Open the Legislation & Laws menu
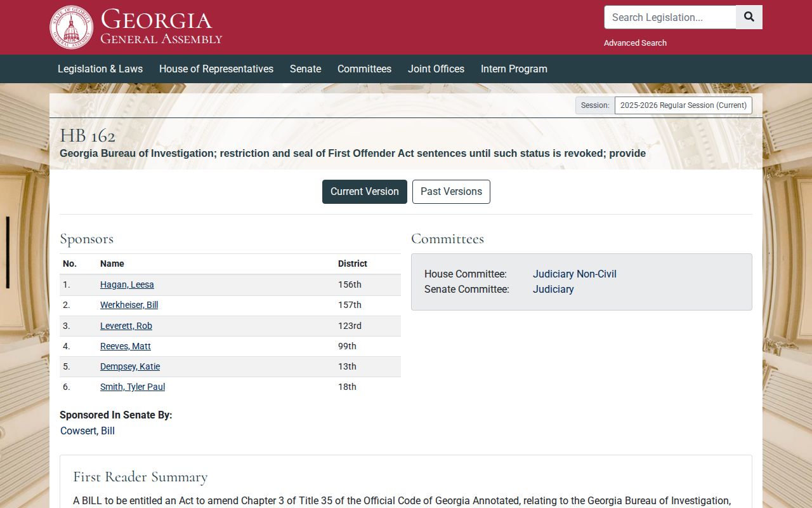Screen dimensions: 812x508 (100, 69)
